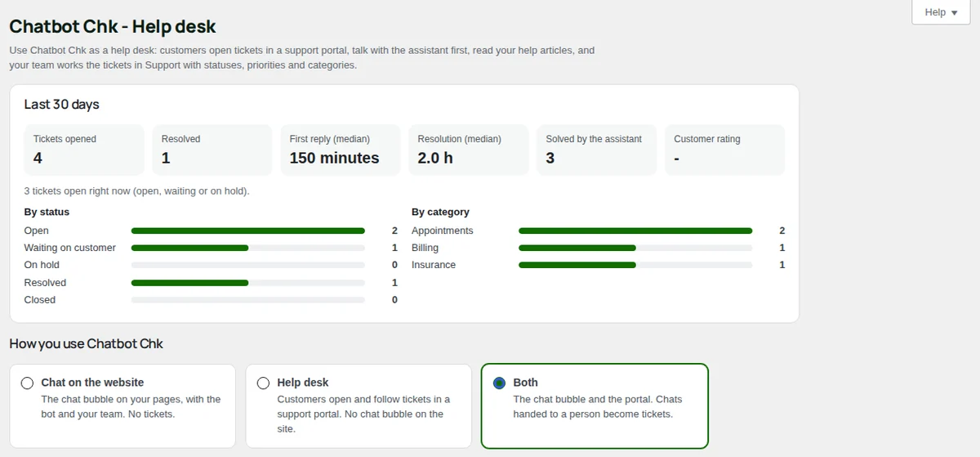Click the Appointments category progress bar
Screen dimensions: 980x457
(x=635, y=231)
